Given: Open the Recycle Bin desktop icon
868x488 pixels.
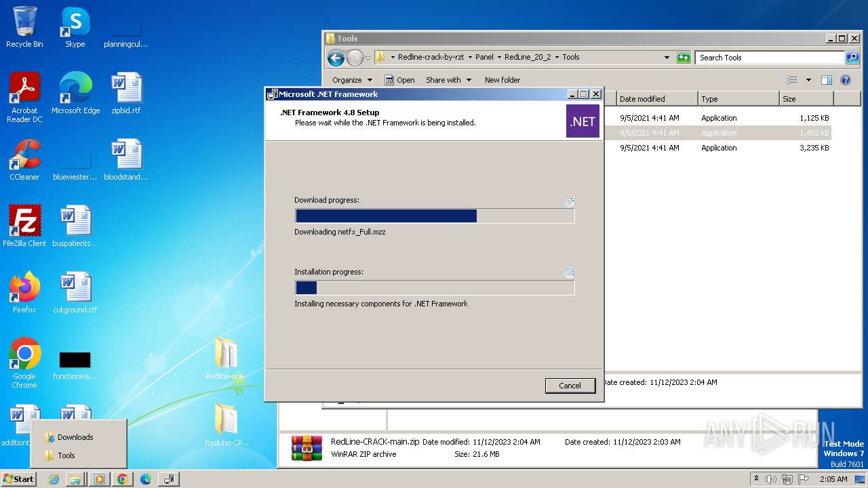Looking at the screenshot, I should [24, 27].
